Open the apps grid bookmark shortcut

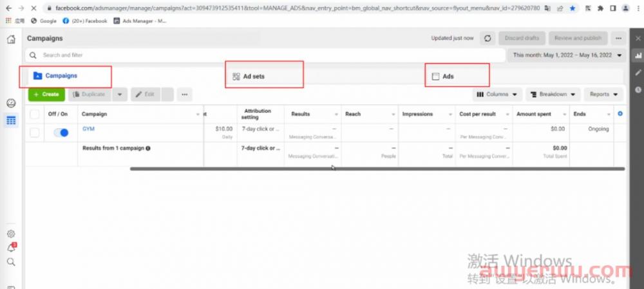point(15,21)
